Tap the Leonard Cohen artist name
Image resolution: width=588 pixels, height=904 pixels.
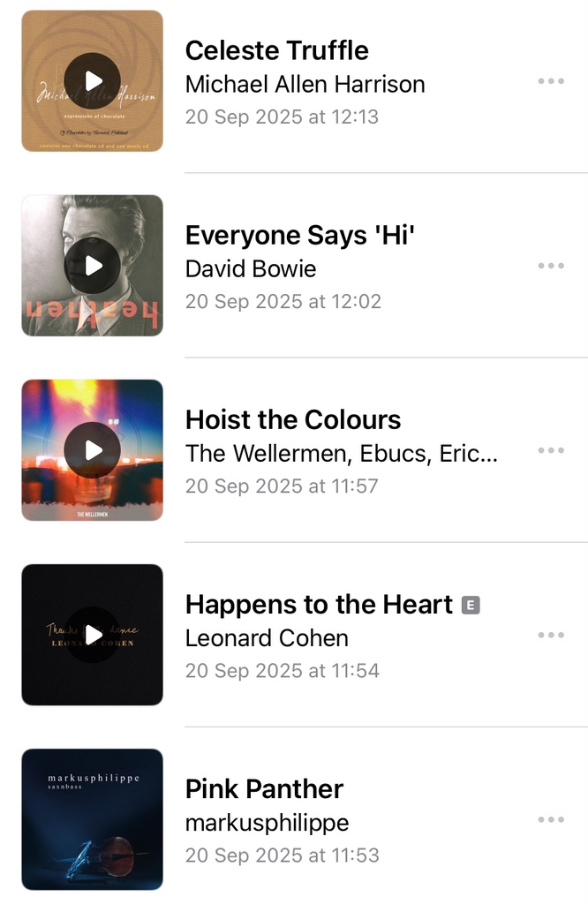[267, 637]
